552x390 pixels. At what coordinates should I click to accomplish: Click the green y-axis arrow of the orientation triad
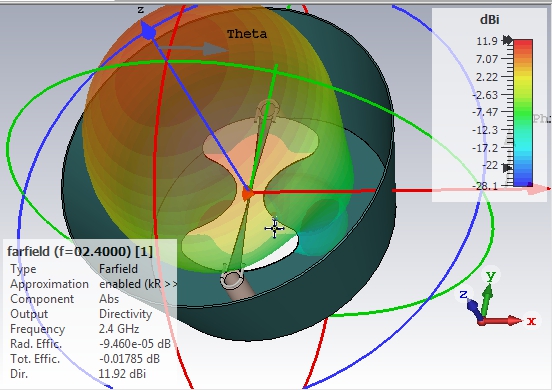[487, 299]
